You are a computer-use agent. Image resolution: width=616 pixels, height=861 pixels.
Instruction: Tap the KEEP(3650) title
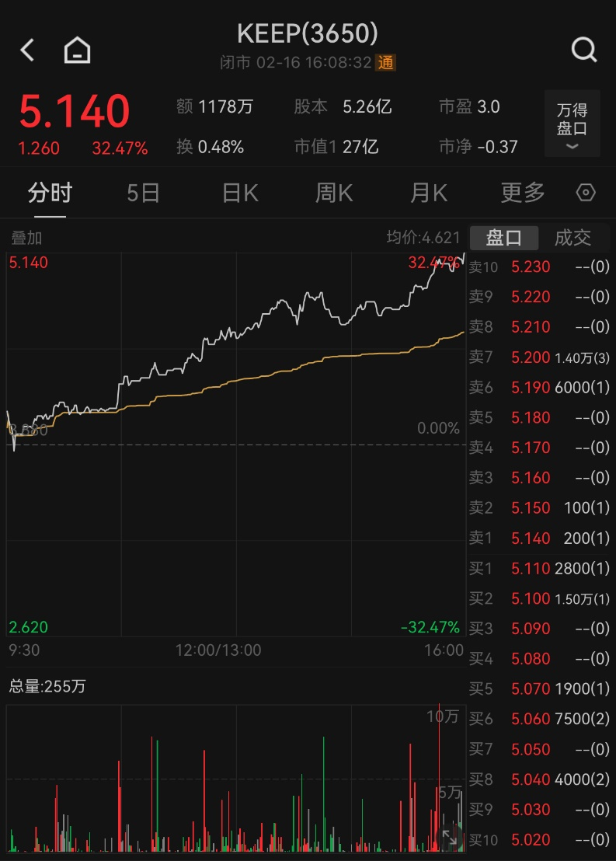point(308,33)
